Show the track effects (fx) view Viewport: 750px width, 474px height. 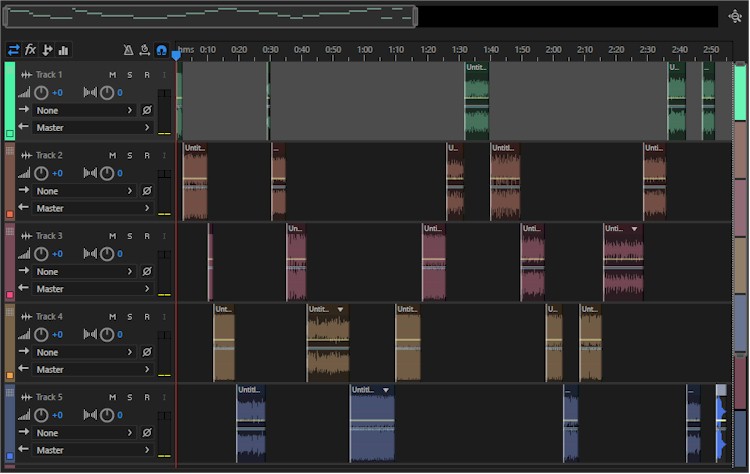click(30, 50)
